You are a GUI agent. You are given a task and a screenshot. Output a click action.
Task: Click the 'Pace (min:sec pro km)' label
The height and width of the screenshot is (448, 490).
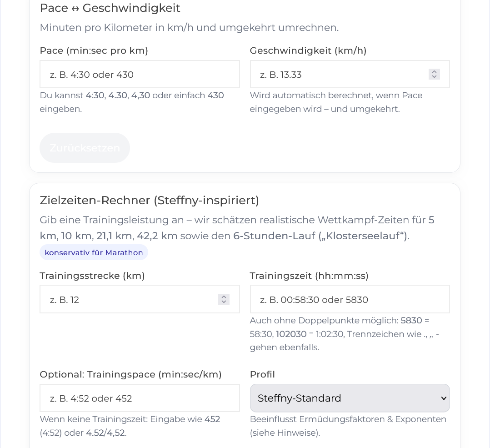[x=94, y=50]
